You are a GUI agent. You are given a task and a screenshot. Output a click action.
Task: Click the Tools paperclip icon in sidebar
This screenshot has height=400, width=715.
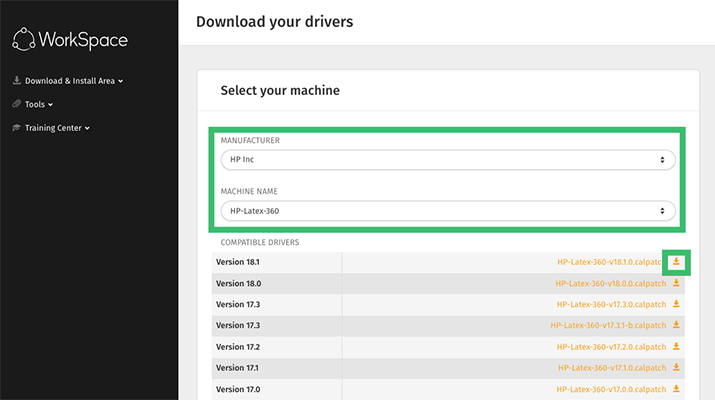(x=17, y=104)
